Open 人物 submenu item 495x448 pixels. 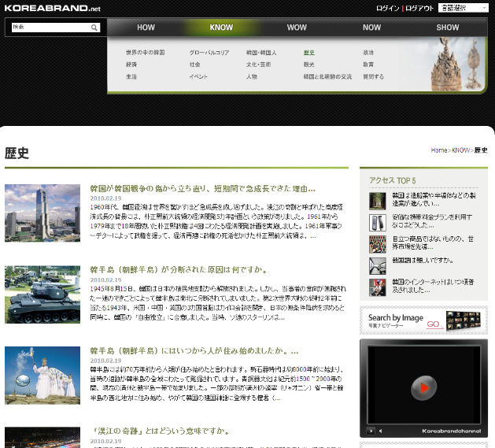coord(252,76)
